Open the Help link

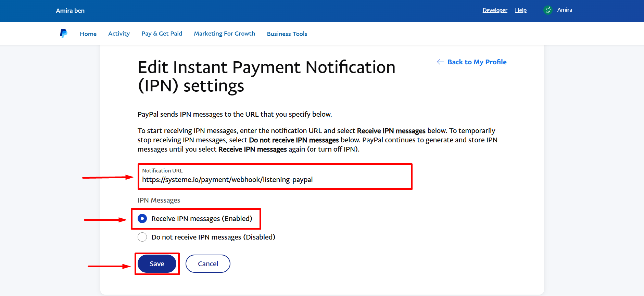pyautogui.click(x=520, y=10)
